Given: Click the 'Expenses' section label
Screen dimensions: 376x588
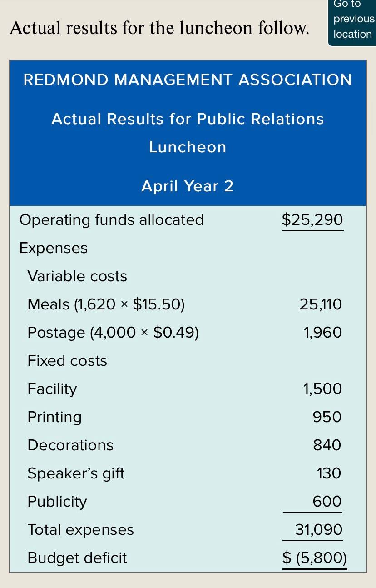Looking at the screenshot, I should point(53,248).
